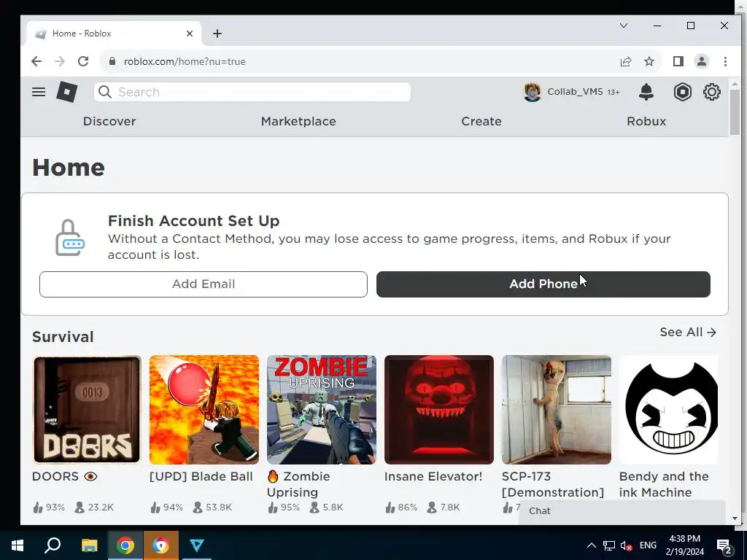Viewport: 747px width, 560px height.
Task: Click the Roblox logo icon
Action: click(x=66, y=91)
